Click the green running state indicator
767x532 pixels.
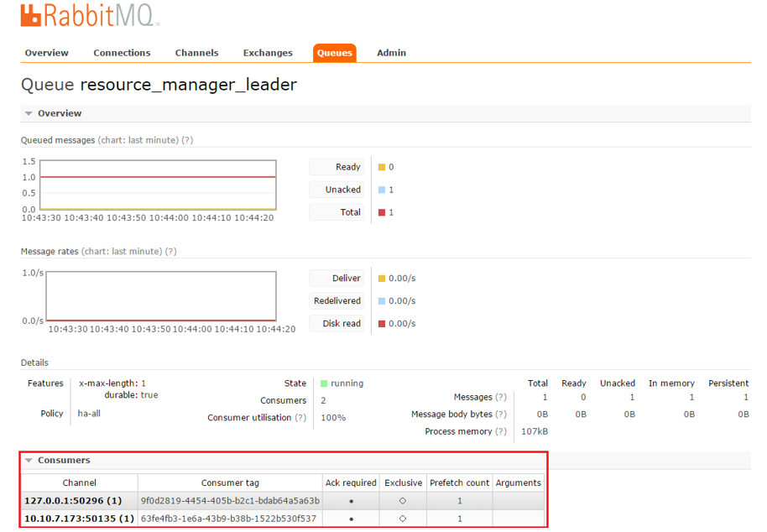pyautogui.click(x=324, y=383)
